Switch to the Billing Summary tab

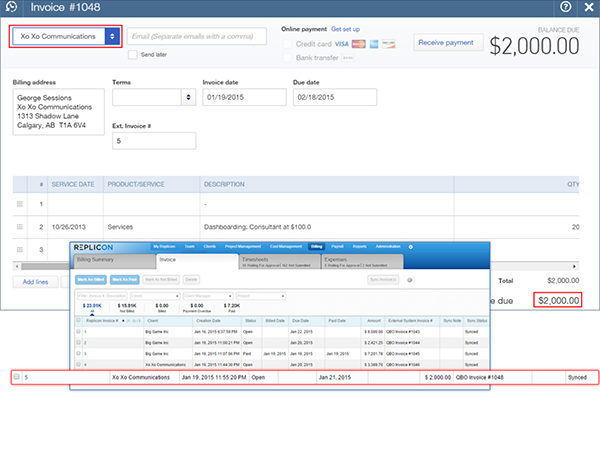pyautogui.click(x=114, y=261)
